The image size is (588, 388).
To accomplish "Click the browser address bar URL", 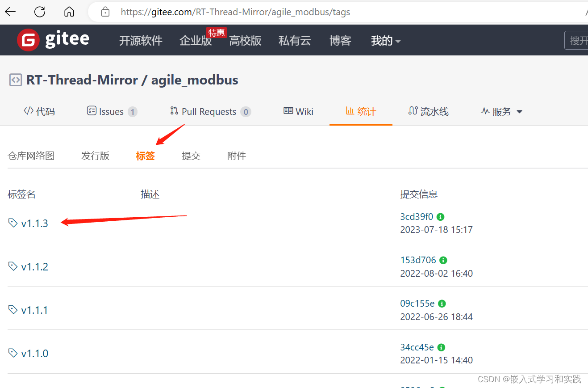I will 235,12.
